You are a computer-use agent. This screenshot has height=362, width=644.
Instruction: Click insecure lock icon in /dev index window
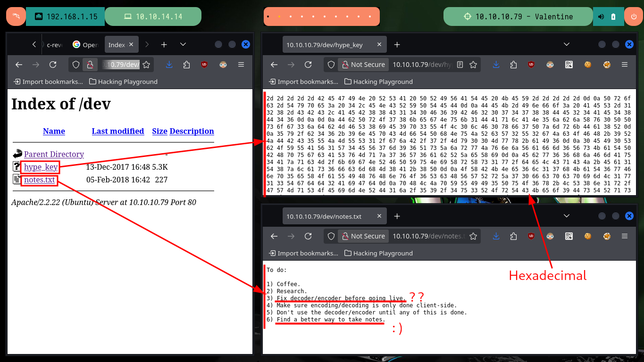click(90, 65)
